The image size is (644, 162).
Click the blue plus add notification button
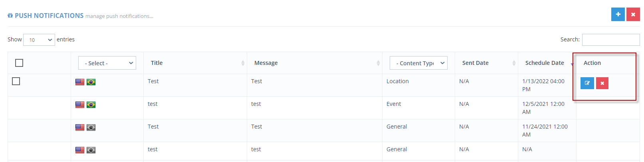tap(618, 14)
